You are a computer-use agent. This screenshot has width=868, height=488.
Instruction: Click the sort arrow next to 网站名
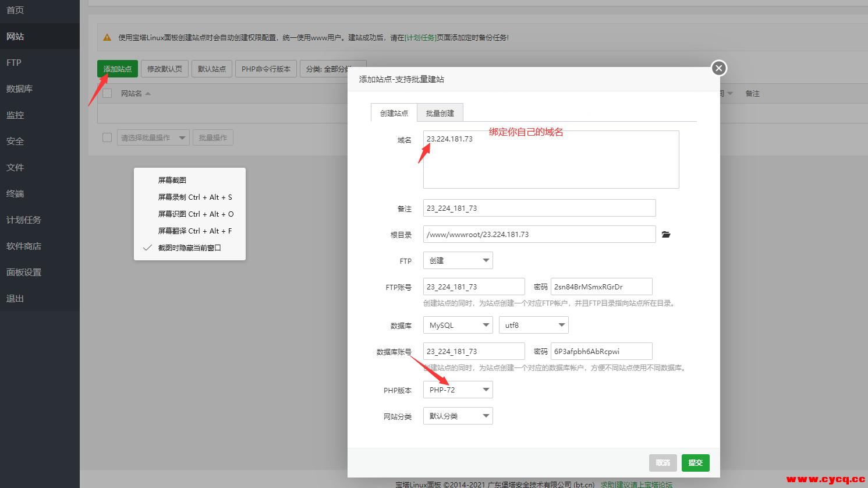[x=148, y=94]
